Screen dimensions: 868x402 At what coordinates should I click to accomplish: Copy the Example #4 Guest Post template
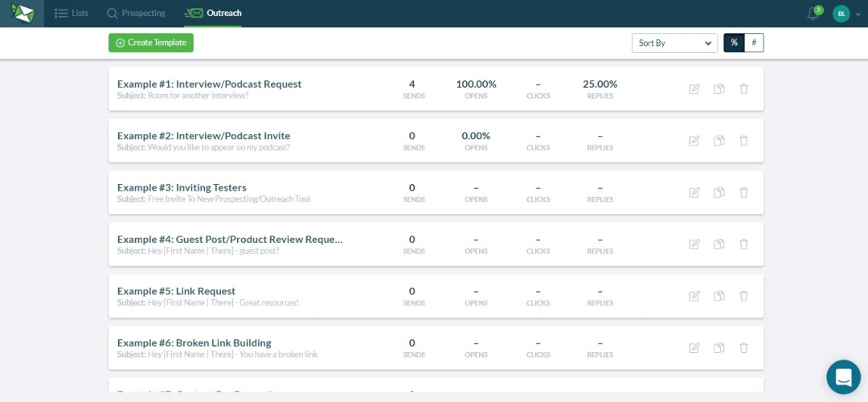719,244
